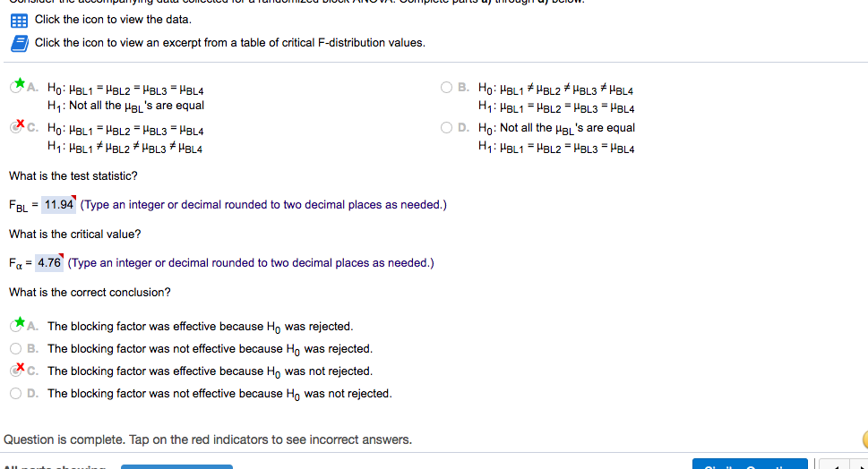This screenshot has width=868, height=469.
Task: Select hypothesis option C marked incorrect
Action: pyautogui.click(x=17, y=128)
